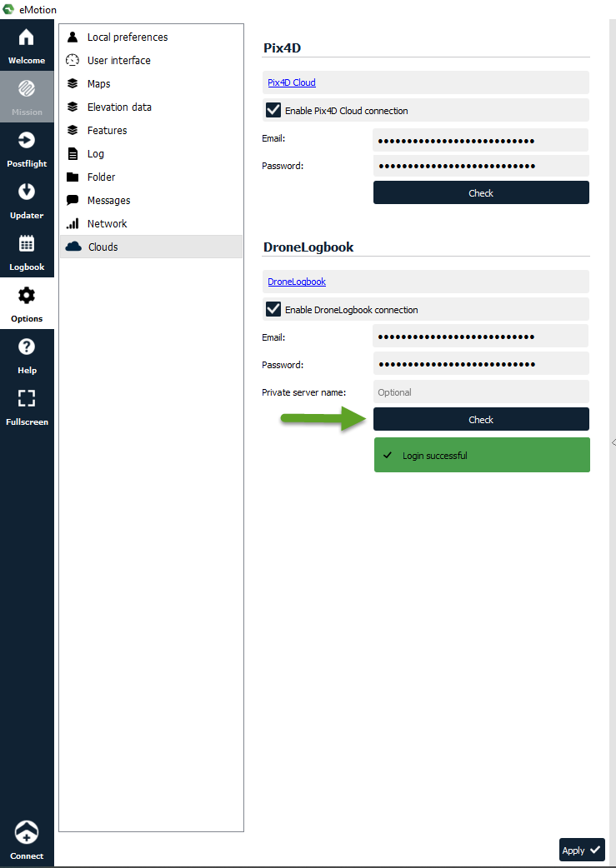
Task: Click the DroneLogbook section heading
Action: [308, 247]
